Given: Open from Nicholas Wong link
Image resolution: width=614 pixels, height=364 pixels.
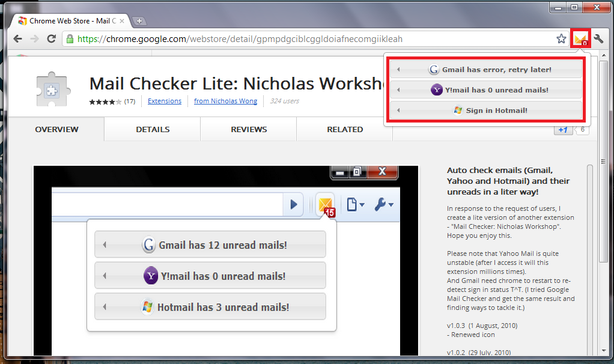Looking at the screenshot, I should pyautogui.click(x=225, y=101).
